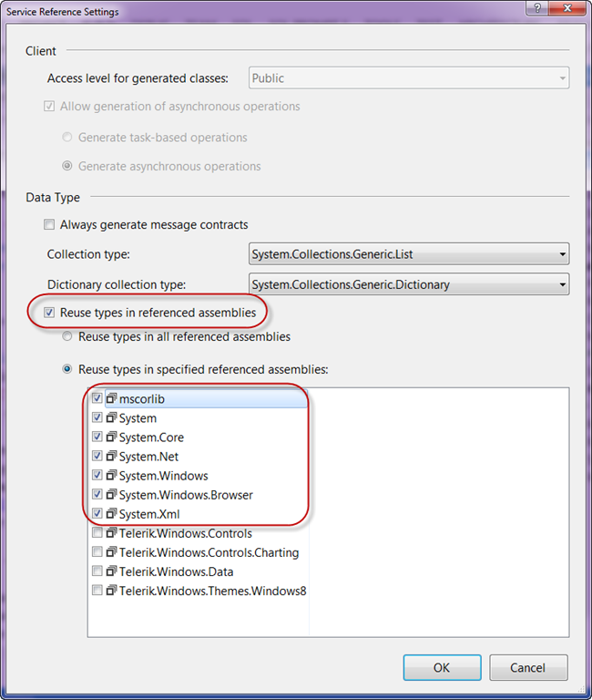The height and width of the screenshot is (700, 592).
Task: Open Access level for generated classes dropdown
Action: (x=409, y=78)
